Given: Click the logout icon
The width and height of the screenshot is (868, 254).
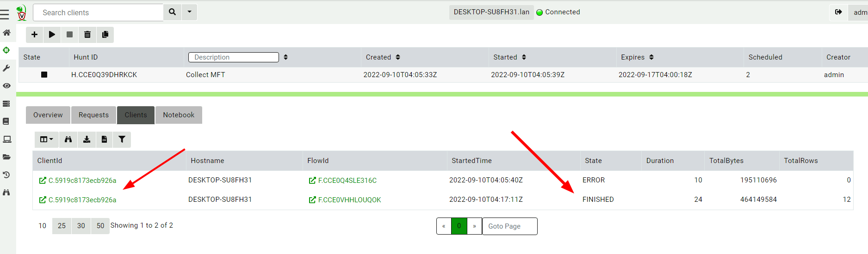Looking at the screenshot, I should tap(838, 12).
